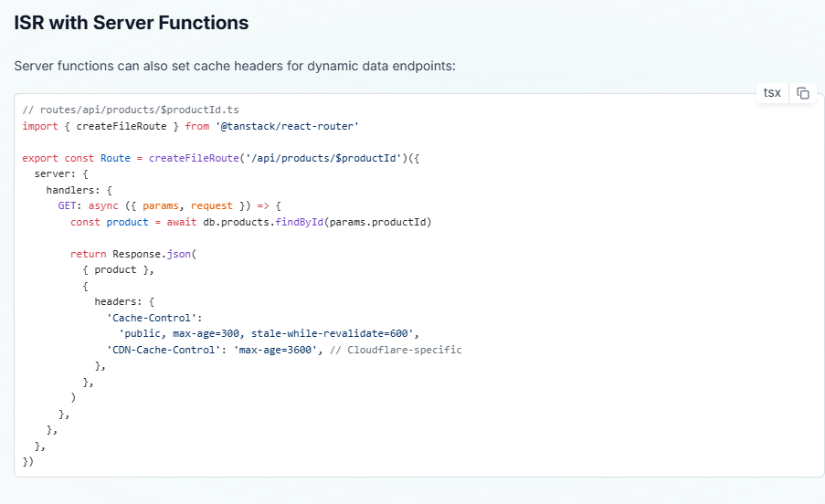Click the 'server: {' line
The image size is (825, 504).
pos(55,173)
